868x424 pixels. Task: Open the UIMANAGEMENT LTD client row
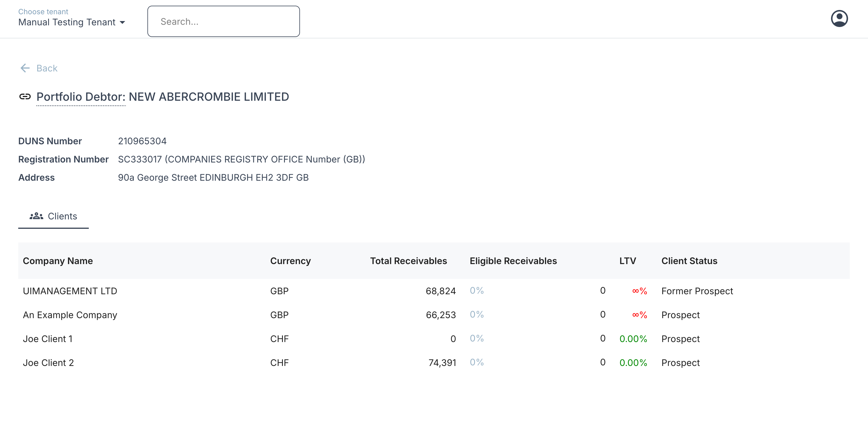click(x=70, y=291)
